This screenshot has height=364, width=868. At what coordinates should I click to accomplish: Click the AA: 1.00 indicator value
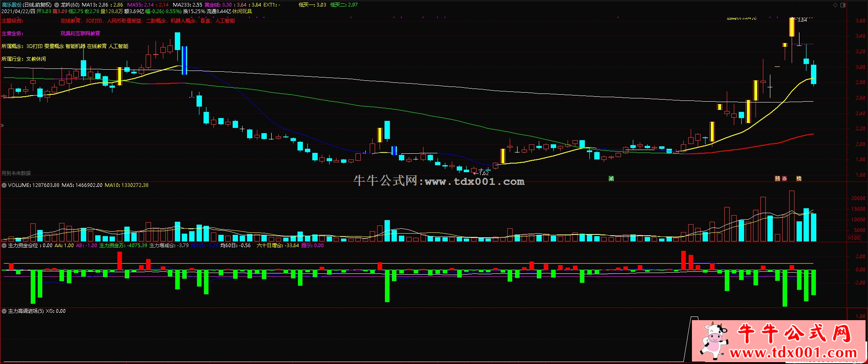click(x=64, y=246)
